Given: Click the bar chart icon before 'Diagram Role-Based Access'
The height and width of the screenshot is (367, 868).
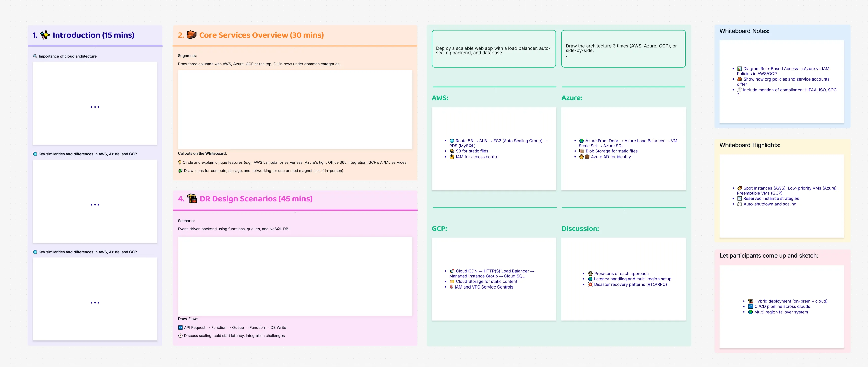Looking at the screenshot, I should (739, 68).
